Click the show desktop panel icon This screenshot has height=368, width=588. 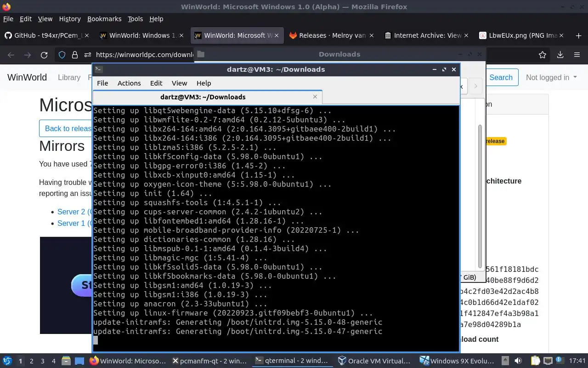tap(79, 361)
